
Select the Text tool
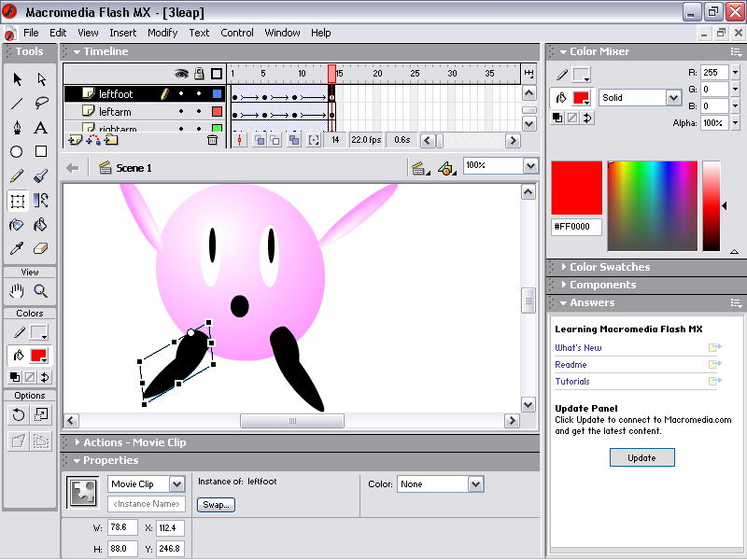pos(41,128)
